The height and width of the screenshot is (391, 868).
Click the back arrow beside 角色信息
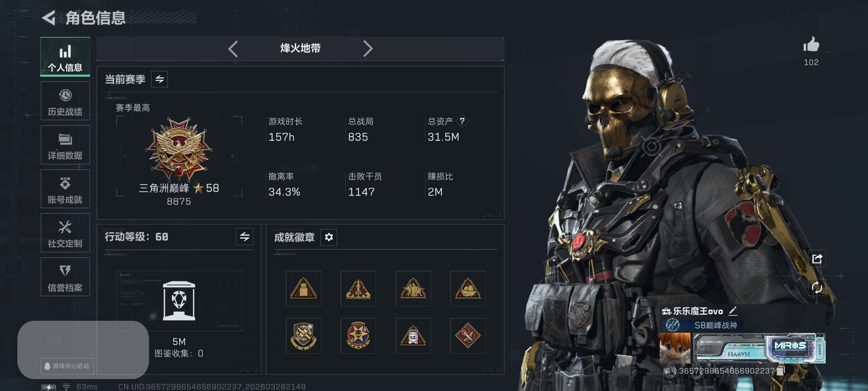pos(49,18)
